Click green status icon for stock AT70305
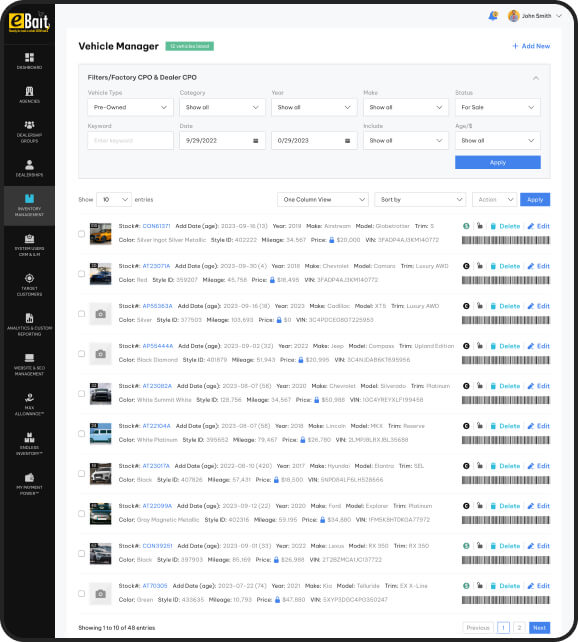Screen dimensions: 578x642 (466, 586)
